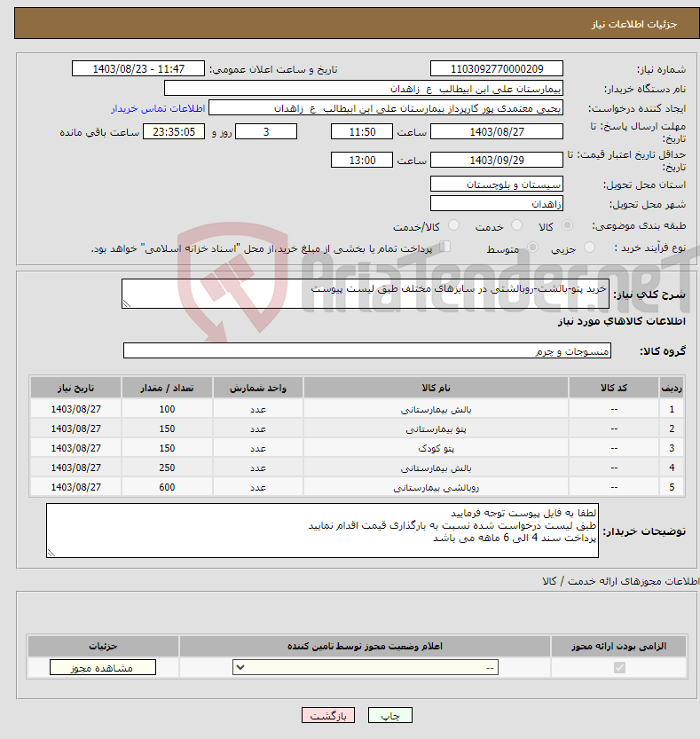Click the price validity date 1403/09/29 field

pyautogui.click(x=497, y=160)
